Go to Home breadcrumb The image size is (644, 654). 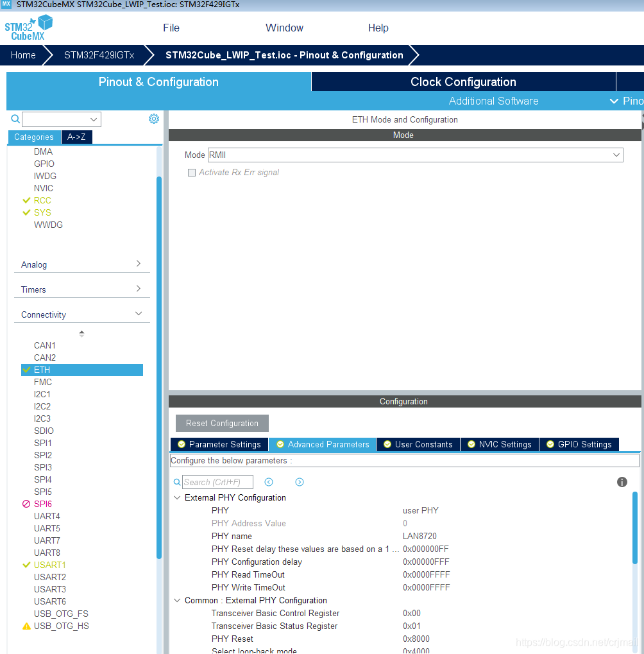tap(23, 55)
